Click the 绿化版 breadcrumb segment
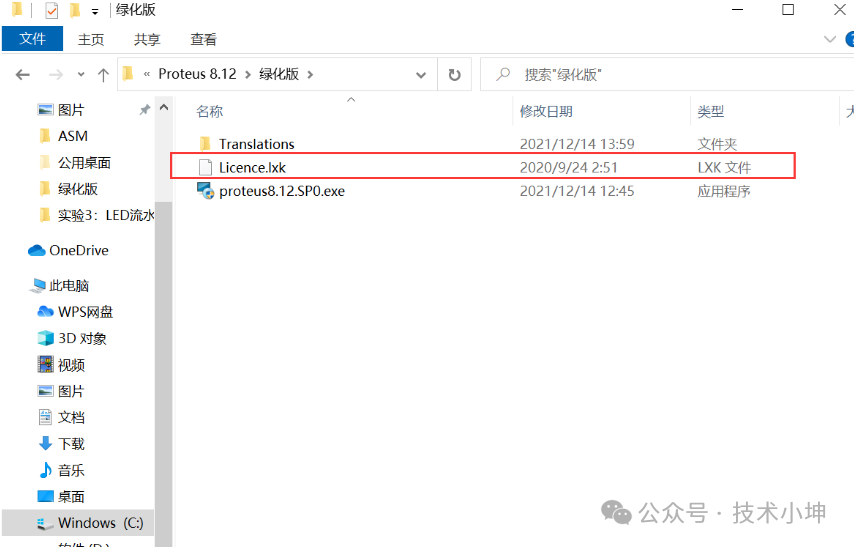Screen dimensions: 854x547 279,74
